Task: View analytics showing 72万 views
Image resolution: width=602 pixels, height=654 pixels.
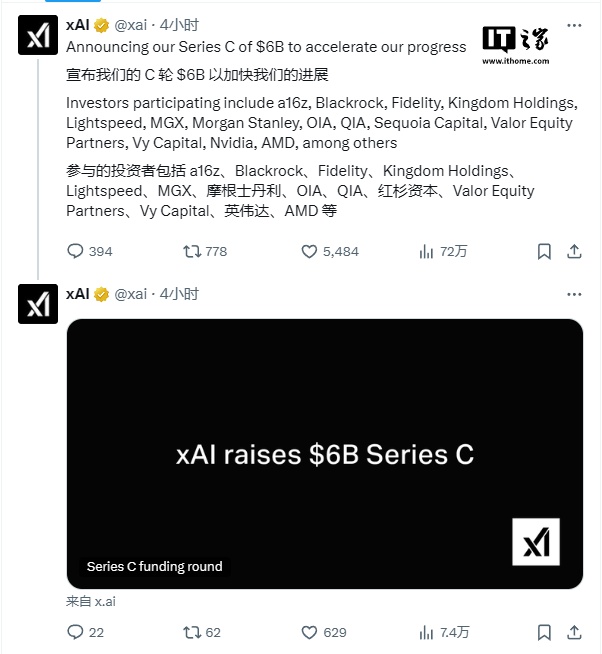Action: point(426,251)
